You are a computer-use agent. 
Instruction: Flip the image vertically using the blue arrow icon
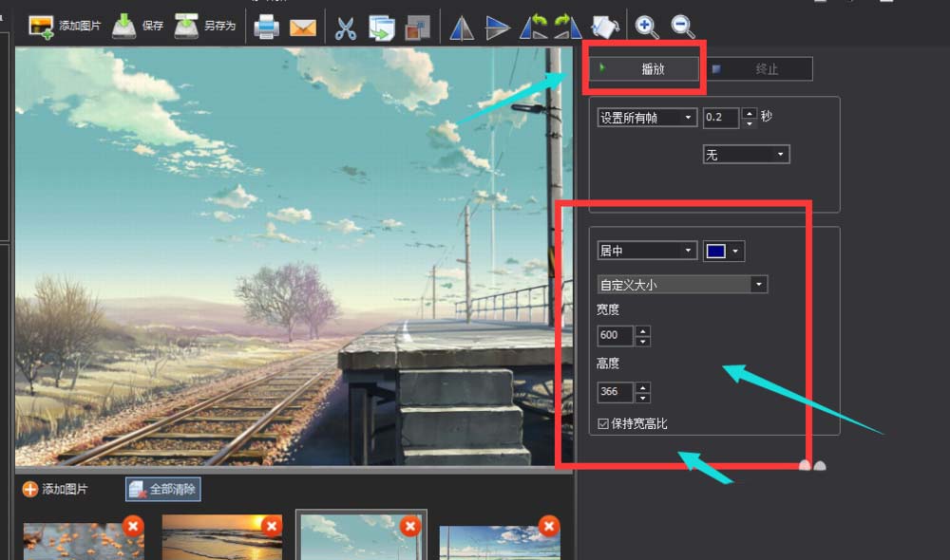click(498, 28)
